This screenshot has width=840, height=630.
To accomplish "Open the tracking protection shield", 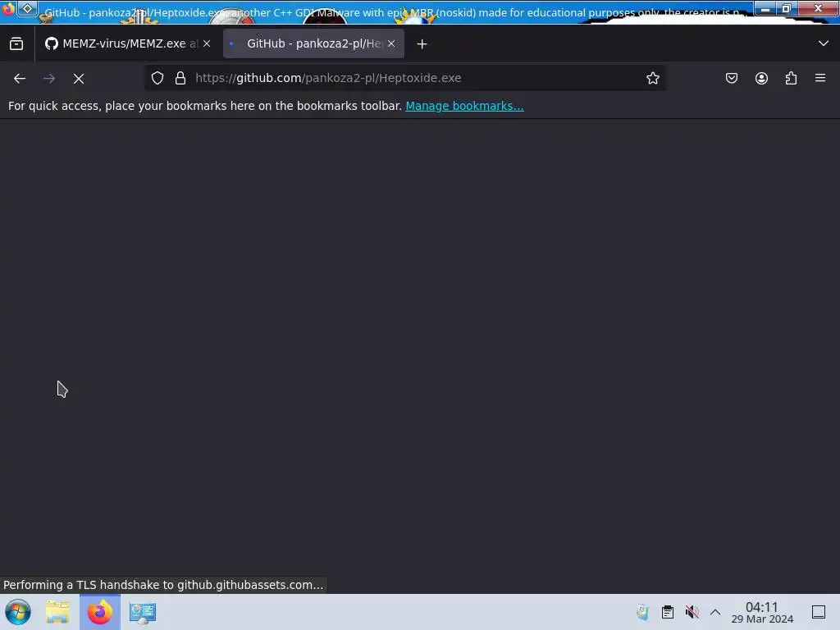I will [x=157, y=78].
